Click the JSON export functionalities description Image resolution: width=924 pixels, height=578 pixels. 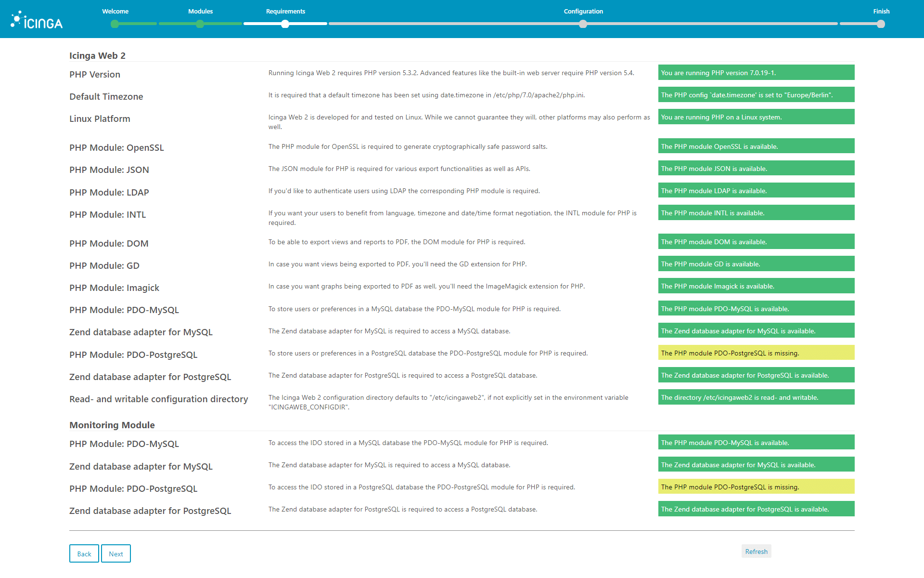pos(399,169)
